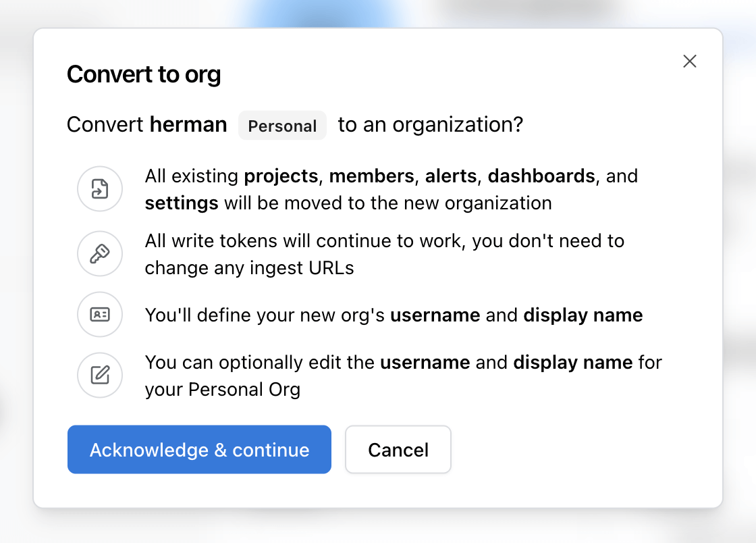This screenshot has height=543, width=756.
Task: Click the Personal badge next to herman
Action: pos(282,125)
